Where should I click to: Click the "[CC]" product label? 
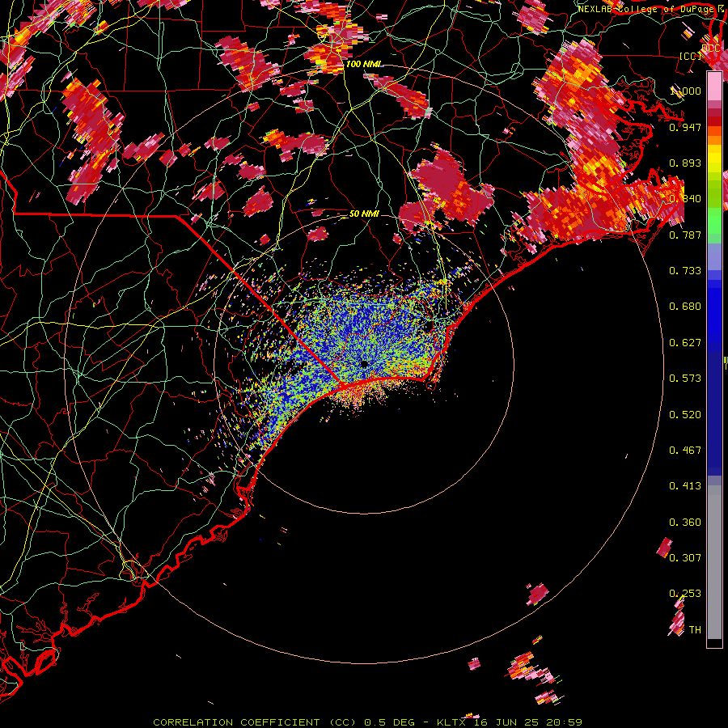pos(690,56)
